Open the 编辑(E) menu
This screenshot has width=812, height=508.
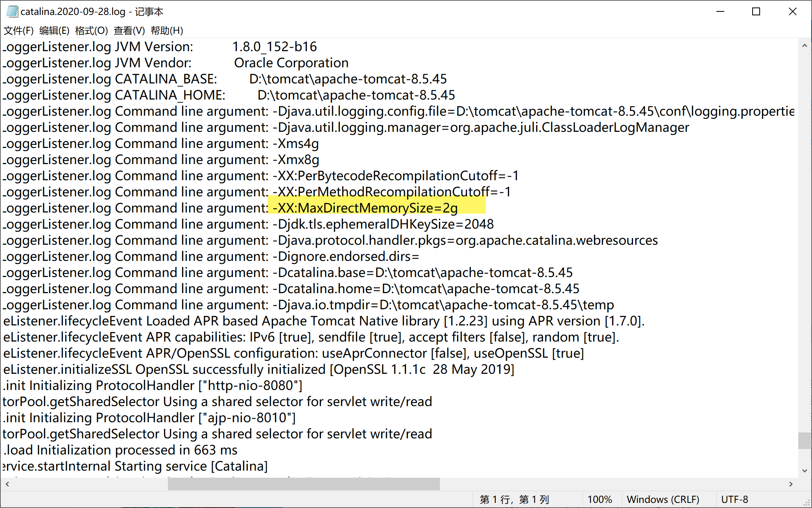[x=54, y=31]
